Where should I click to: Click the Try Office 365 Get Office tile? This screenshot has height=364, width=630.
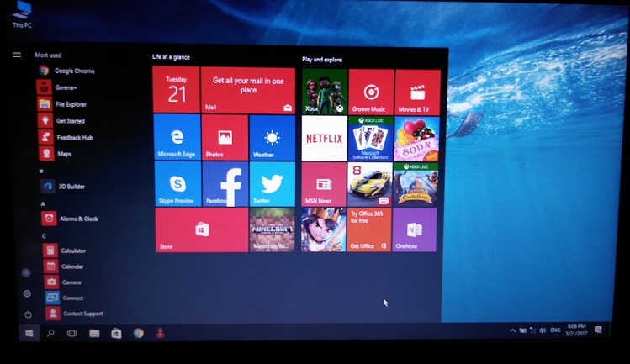coord(369,229)
